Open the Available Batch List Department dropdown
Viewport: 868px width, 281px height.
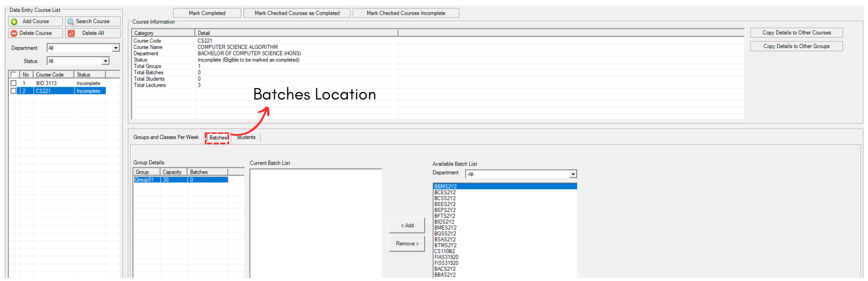[573, 174]
